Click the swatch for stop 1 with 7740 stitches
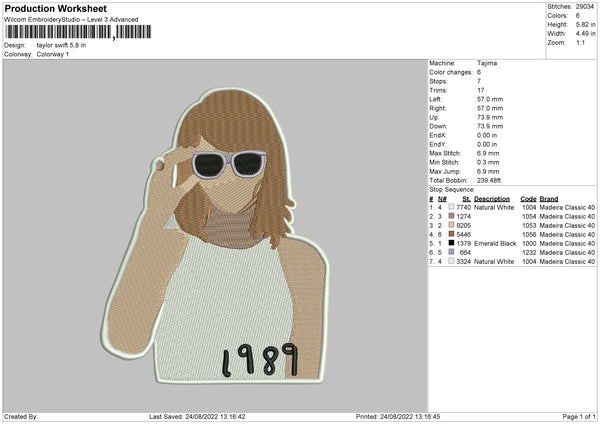 click(x=451, y=207)
